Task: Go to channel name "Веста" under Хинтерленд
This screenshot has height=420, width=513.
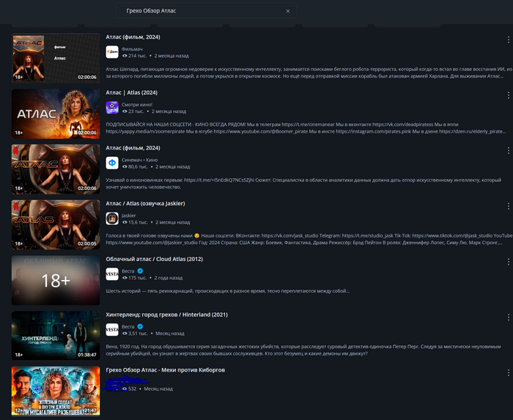Action: (x=128, y=327)
